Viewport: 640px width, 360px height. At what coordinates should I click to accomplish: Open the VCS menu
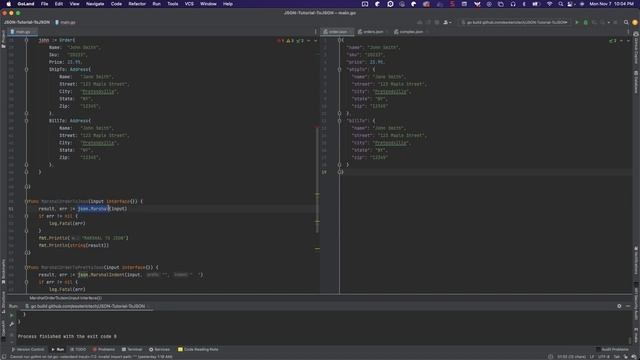tap(189, 4)
